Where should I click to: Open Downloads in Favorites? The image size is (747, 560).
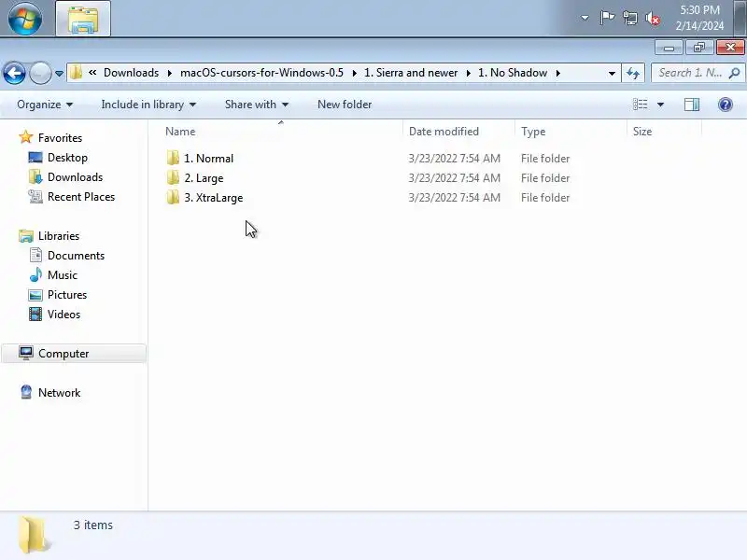click(75, 177)
